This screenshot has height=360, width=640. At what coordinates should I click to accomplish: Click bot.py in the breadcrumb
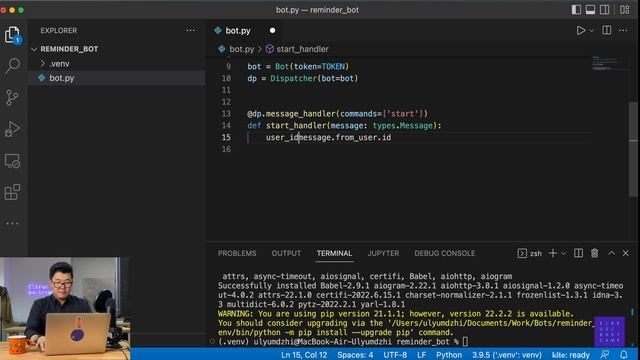click(x=241, y=49)
